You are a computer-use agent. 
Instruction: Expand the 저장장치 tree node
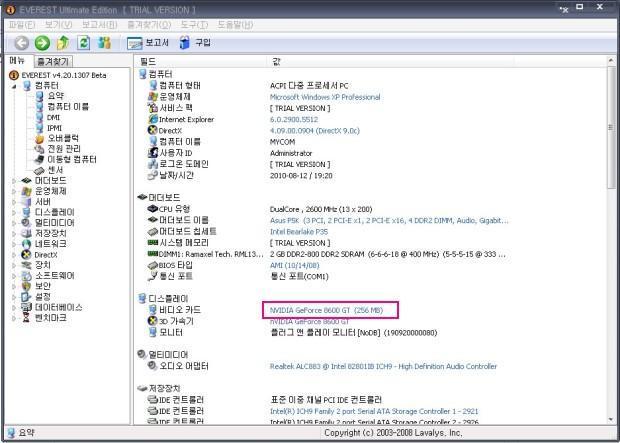pyautogui.click(x=15, y=234)
